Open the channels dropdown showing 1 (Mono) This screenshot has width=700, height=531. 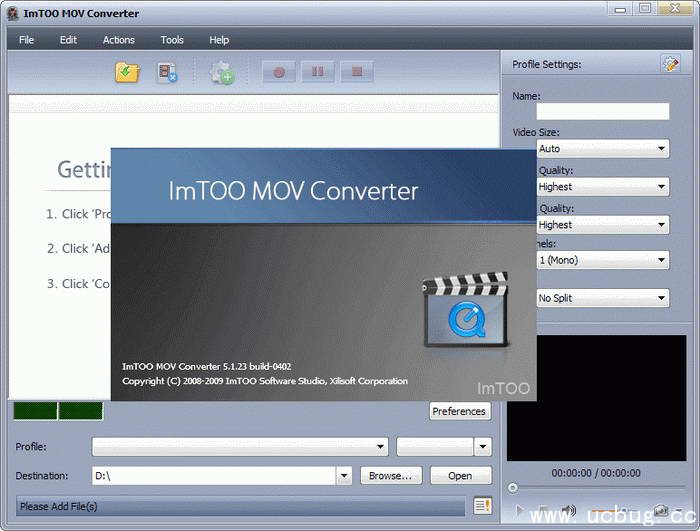602,260
